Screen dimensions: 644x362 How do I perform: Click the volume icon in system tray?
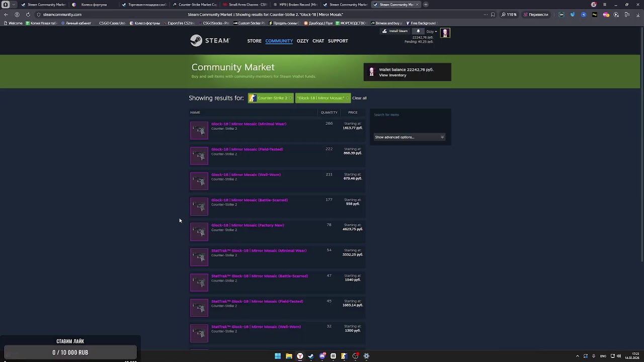click(619, 356)
